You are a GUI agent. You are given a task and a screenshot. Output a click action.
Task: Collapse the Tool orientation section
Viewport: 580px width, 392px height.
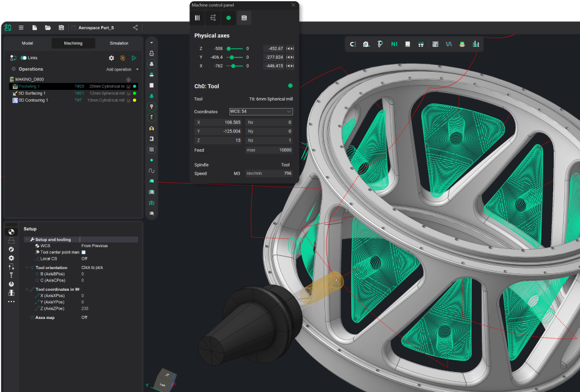(27, 267)
